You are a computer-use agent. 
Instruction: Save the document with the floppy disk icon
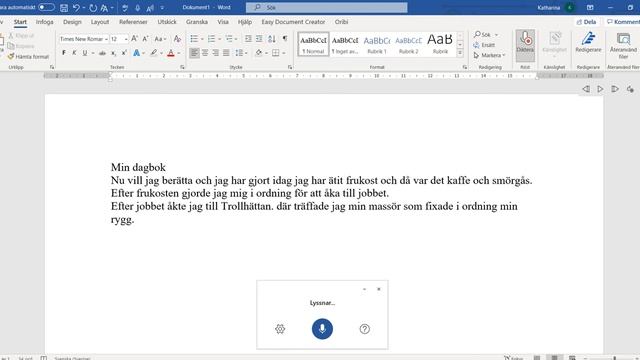[x=64, y=7]
